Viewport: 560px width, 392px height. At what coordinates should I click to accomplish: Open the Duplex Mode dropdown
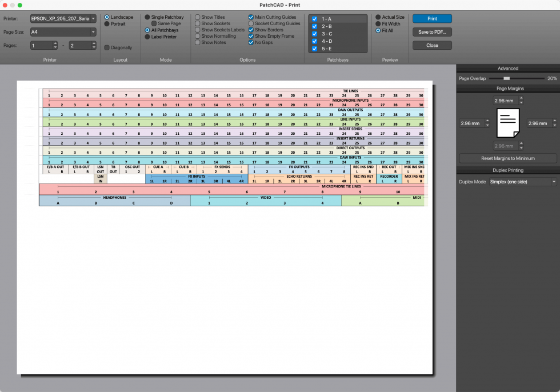click(x=521, y=181)
